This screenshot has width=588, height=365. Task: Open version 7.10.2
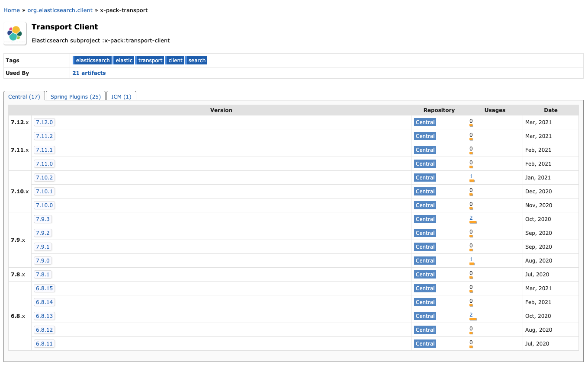point(44,178)
